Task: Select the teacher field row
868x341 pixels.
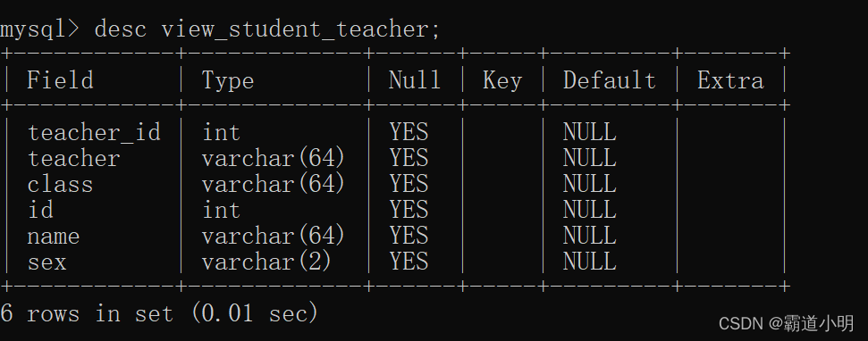Action: (395, 159)
